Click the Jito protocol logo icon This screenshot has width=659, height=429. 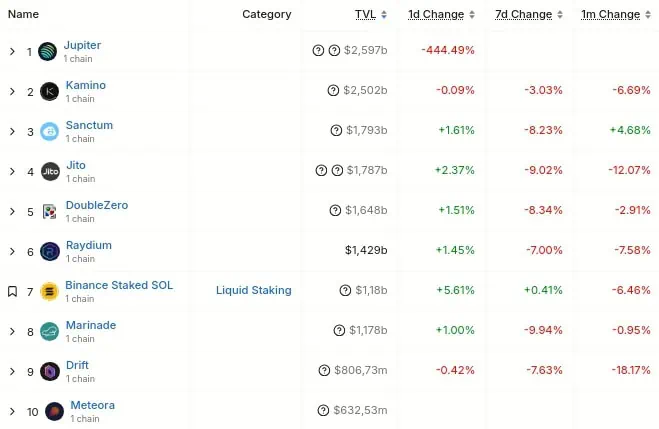pos(50,172)
